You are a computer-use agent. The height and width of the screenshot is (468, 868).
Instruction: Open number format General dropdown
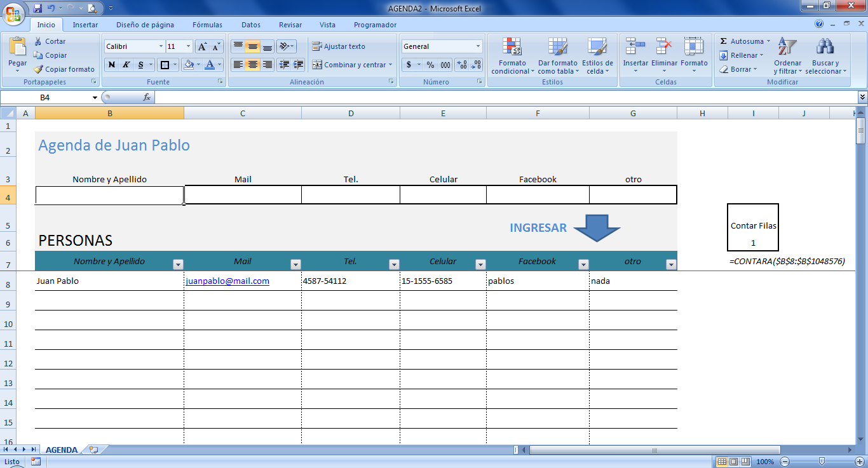pos(478,46)
